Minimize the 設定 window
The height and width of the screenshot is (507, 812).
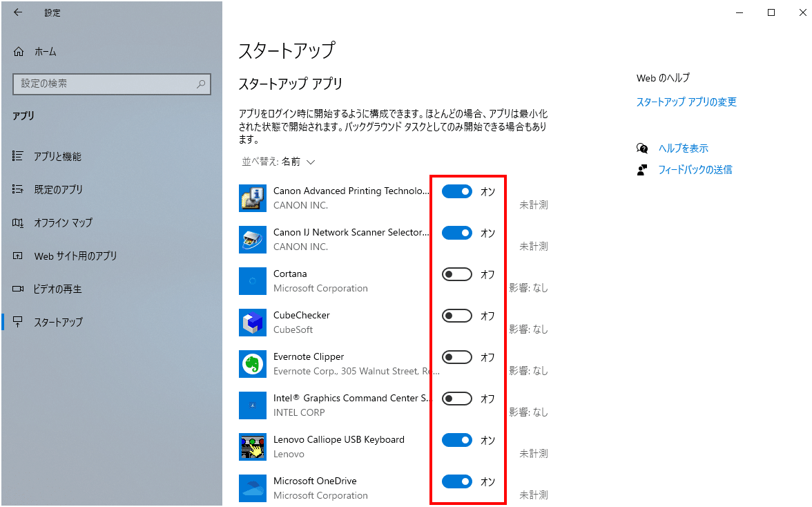click(x=739, y=12)
